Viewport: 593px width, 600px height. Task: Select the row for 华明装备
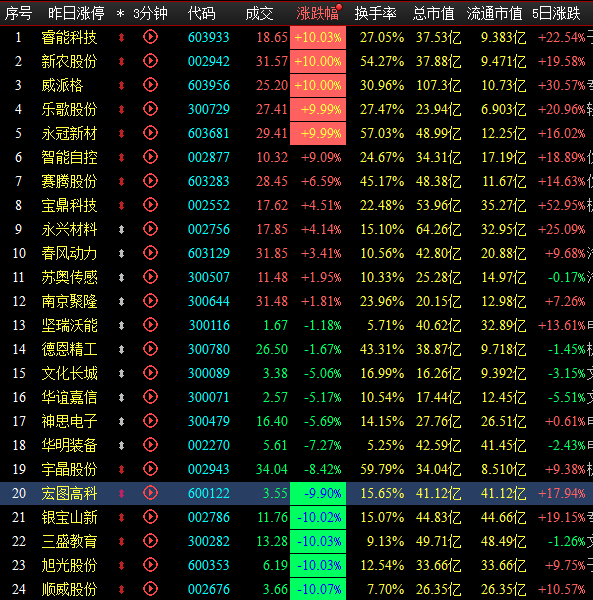click(296, 445)
